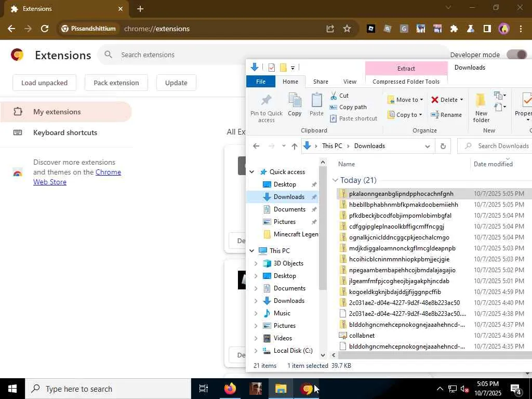
Task: Click Paste shortcut in ribbon
Action: tap(353, 118)
